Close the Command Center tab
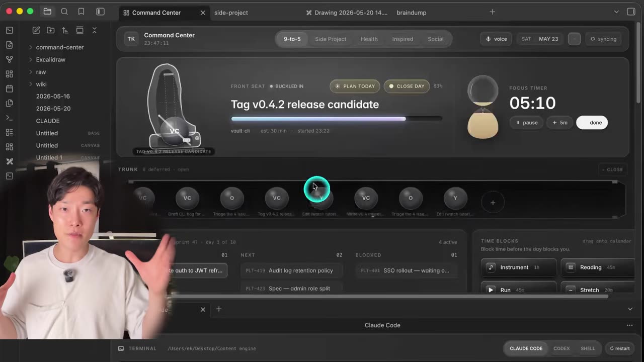644x362 pixels. point(203,13)
